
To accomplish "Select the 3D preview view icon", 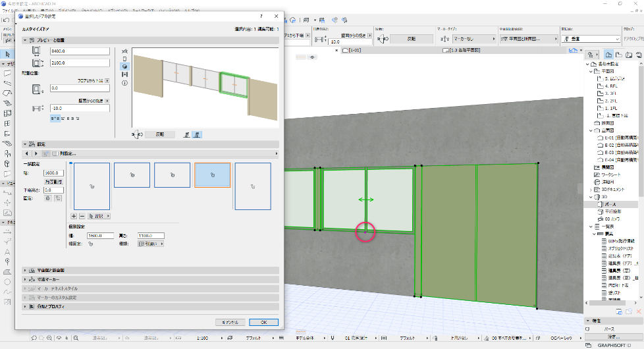I will (x=126, y=67).
